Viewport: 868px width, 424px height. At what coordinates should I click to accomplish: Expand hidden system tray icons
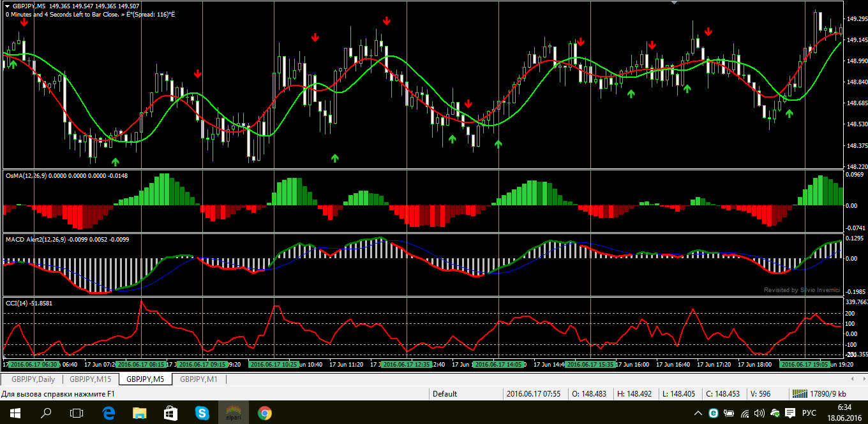pyautogui.click(x=698, y=413)
